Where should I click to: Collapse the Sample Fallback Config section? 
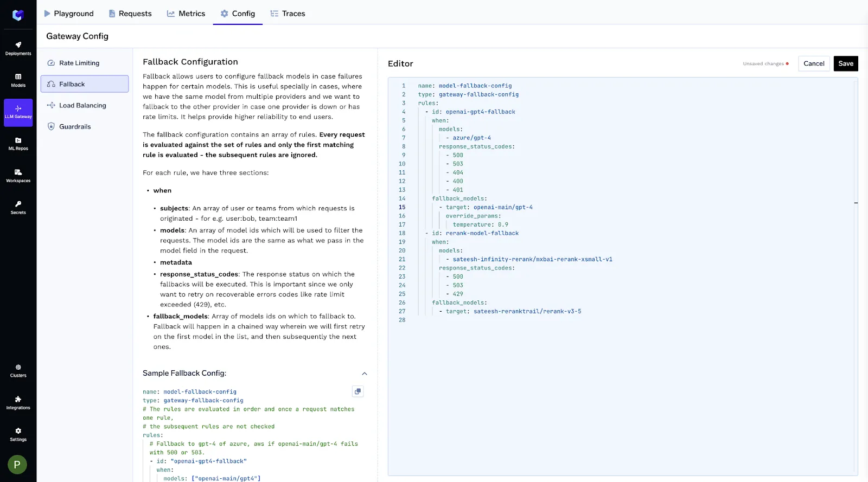click(365, 374)
